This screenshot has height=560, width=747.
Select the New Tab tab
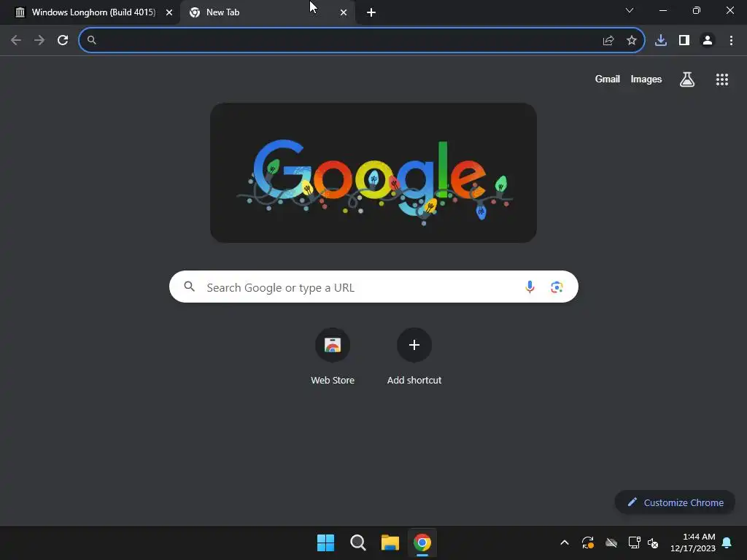[x=267, y=12]
